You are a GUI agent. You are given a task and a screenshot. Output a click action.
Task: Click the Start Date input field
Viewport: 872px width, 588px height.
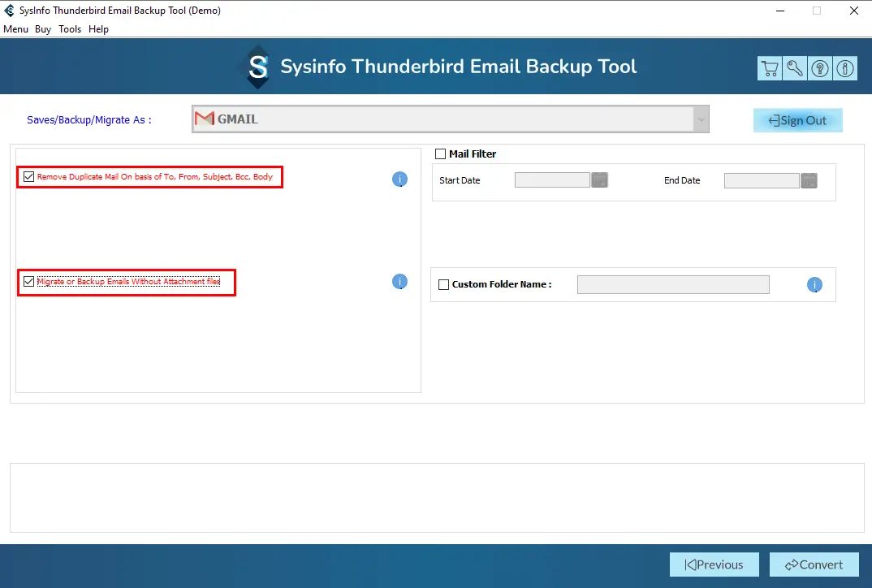[x=552, y=180]
